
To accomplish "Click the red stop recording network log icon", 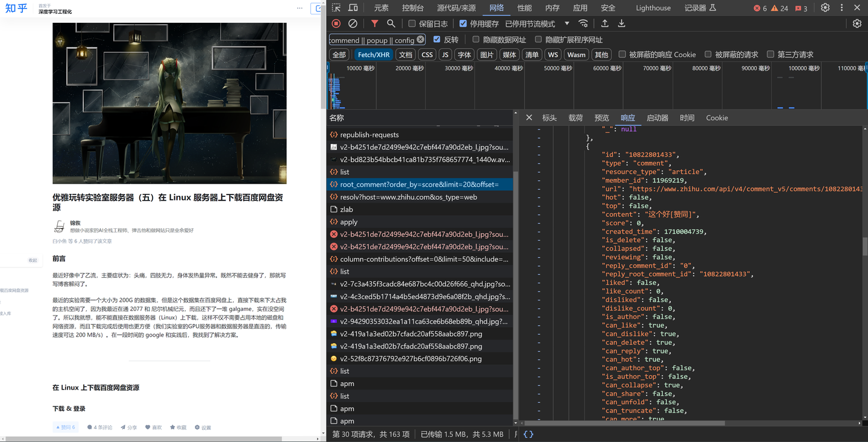I will pos(336,23).
